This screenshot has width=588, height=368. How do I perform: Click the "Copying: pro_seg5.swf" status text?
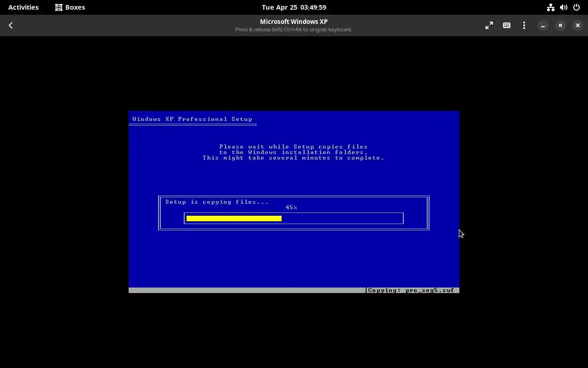tap(411, 290)
